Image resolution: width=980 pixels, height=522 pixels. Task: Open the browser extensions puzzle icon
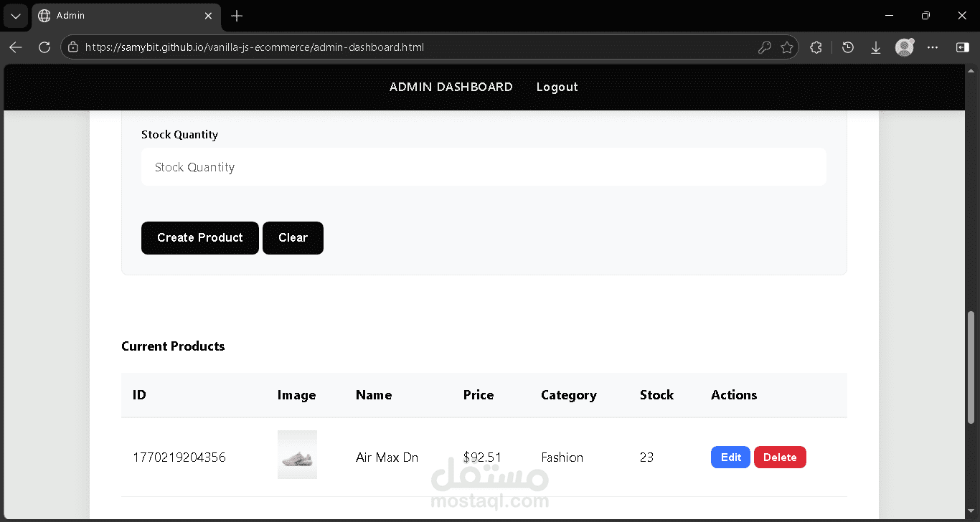(816, 47)
